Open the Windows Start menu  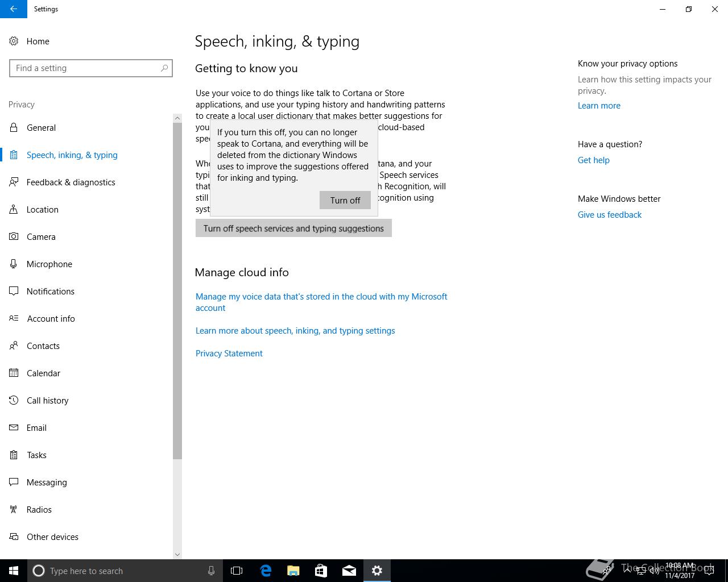pos(14,571)
